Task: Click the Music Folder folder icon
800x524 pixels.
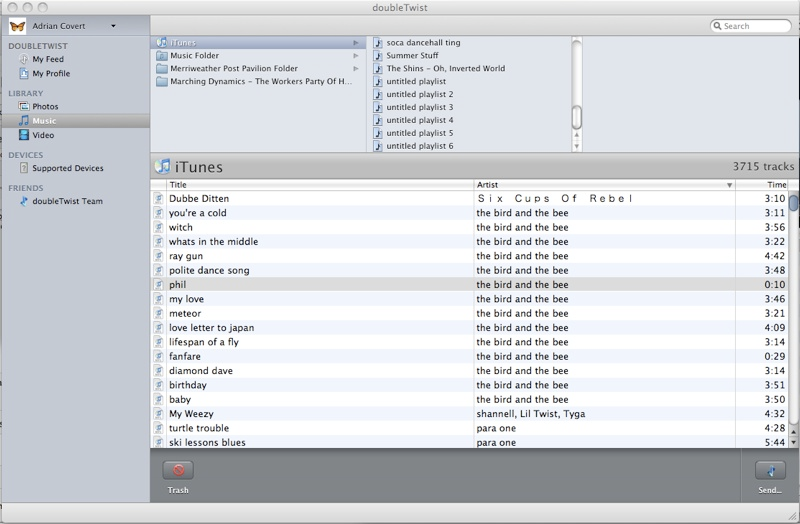Action: tap(162, 56)
